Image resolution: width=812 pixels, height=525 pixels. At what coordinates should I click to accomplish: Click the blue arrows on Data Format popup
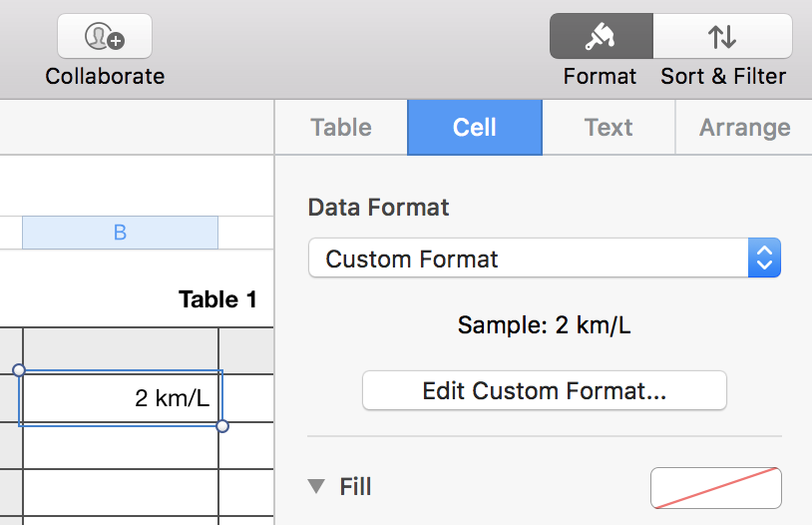tap(764, 258)
